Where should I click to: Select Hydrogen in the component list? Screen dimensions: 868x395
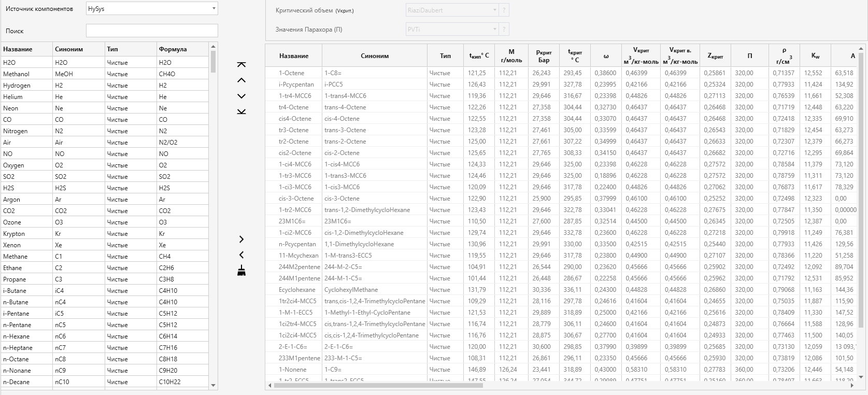(104, 85)
